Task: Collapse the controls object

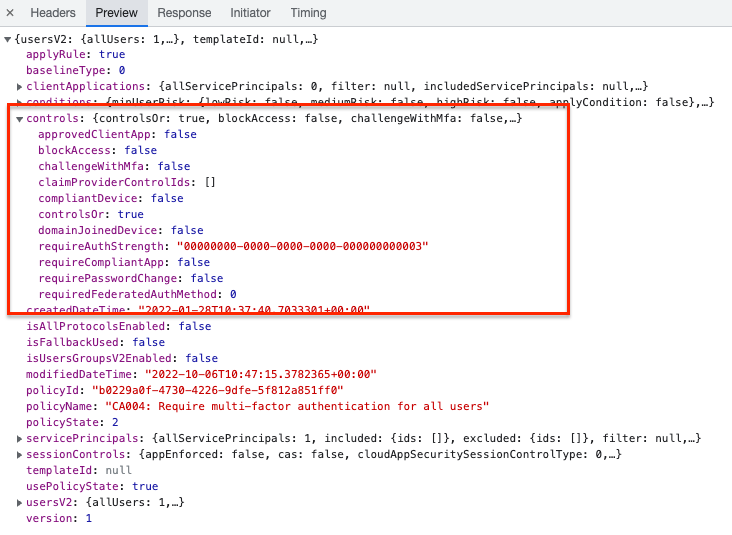Action: (x=20, y=118)
